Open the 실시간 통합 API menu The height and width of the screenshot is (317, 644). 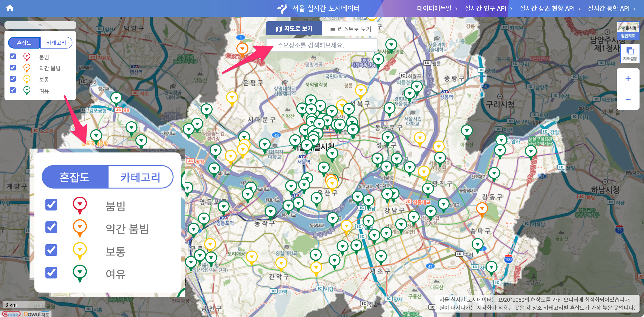coord(608,9)
